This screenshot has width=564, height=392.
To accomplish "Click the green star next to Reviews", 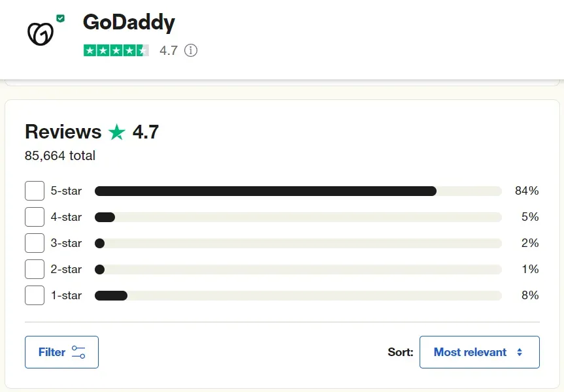I will (117, 133).
